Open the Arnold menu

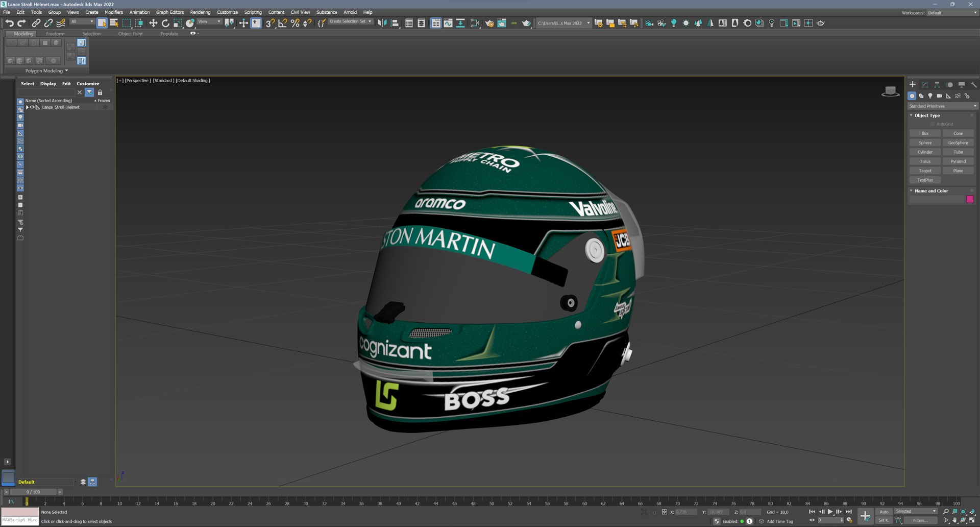[350, 12]
